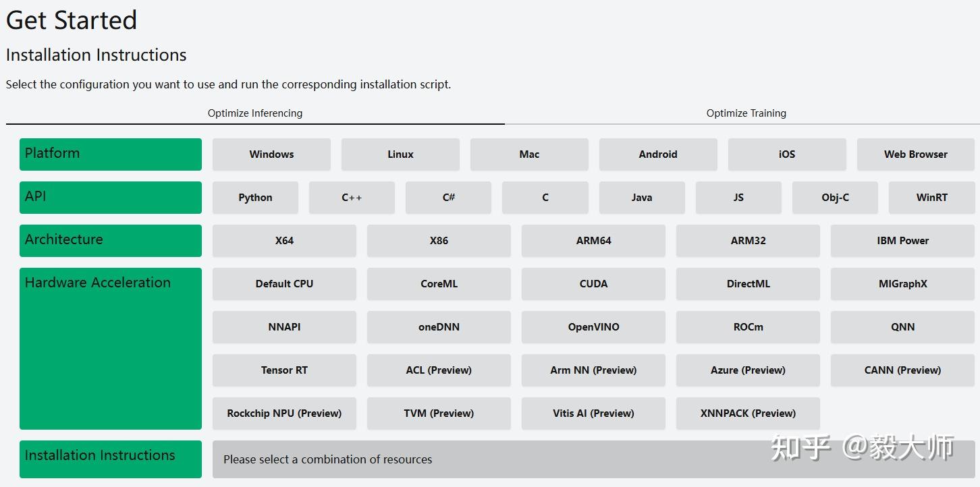Viewport: 980px width, 487px height.
Task: Choose Java in the API row
Action: (x=642, y=198)
